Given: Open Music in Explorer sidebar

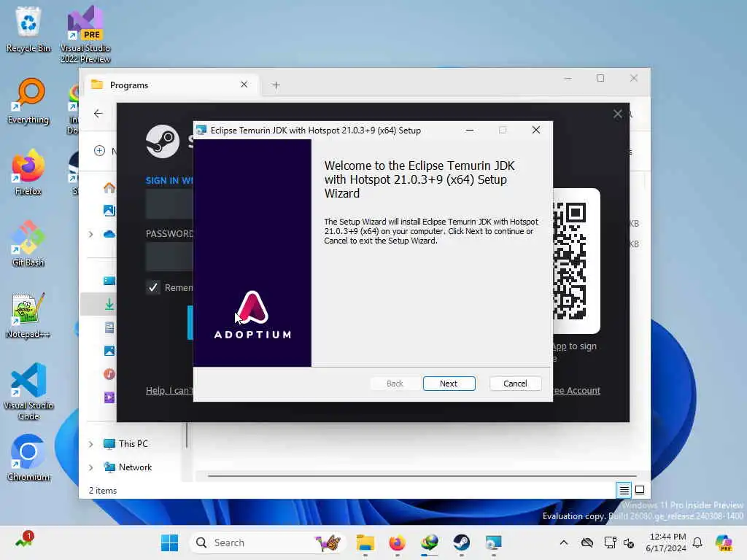Looking at the screenshot, I should click(109, 374).
